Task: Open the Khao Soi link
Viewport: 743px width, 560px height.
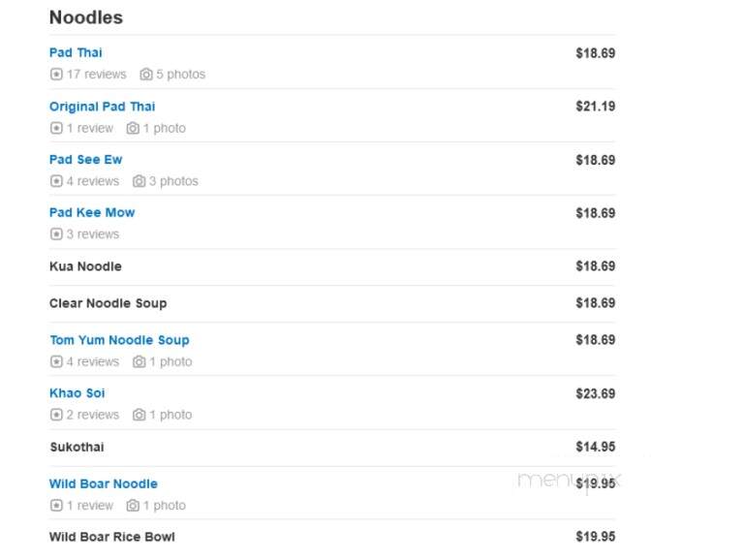Action: [x=77, y=393]
